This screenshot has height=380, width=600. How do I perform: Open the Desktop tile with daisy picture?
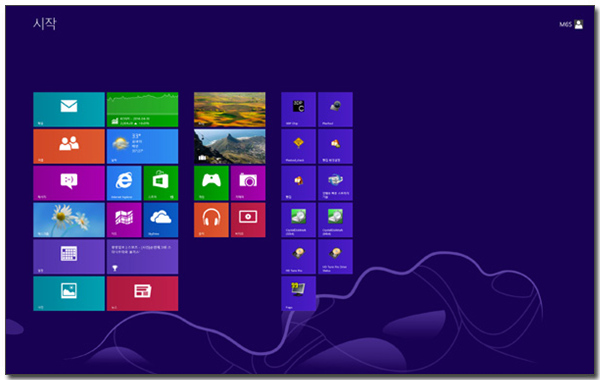pyautogui.click(x=69, y=220)
